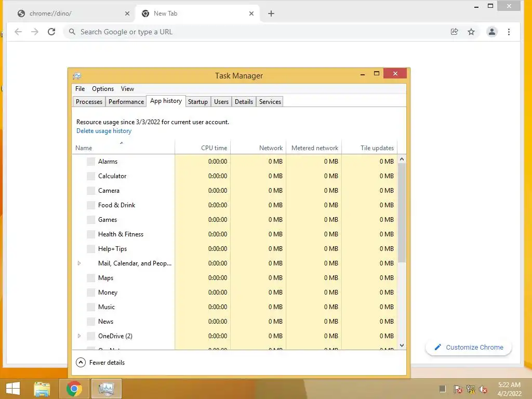Click the Health & Fitness app icon placeholder

90,234
